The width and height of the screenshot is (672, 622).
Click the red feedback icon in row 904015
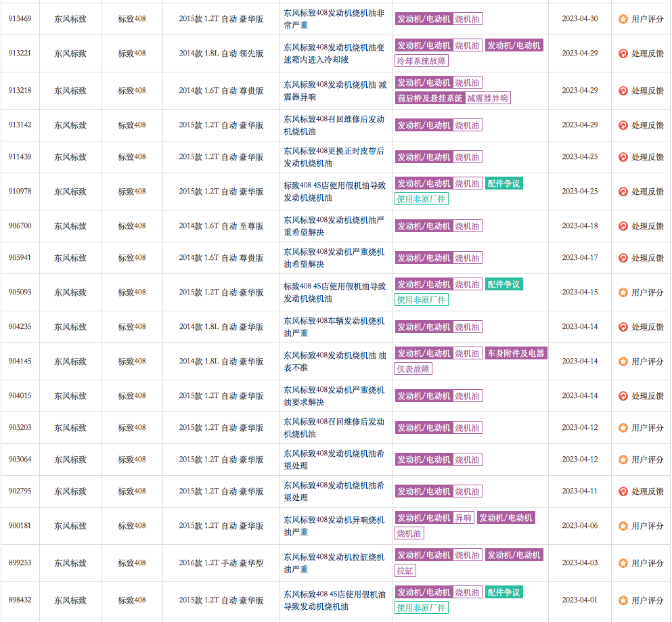click(x=623, y=396)
